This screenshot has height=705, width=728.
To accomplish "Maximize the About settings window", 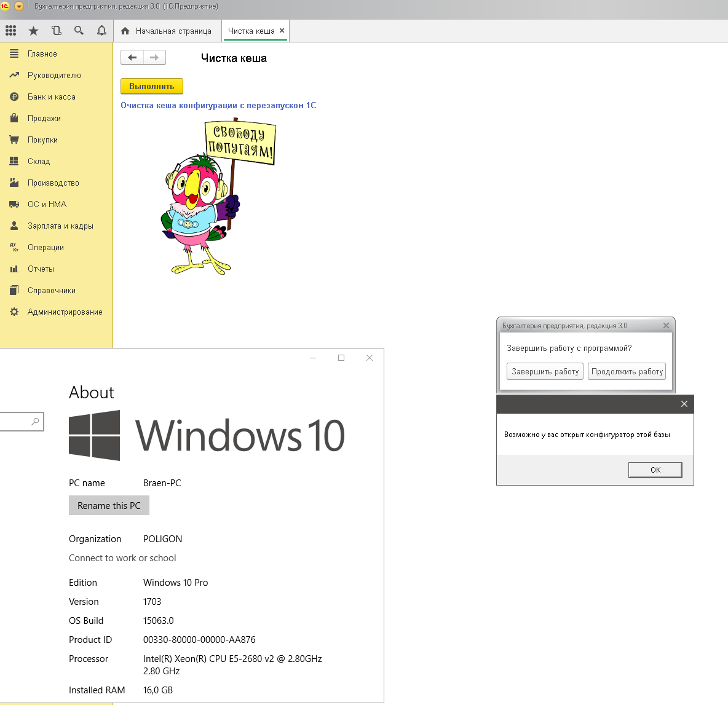I will pos(341,358).
